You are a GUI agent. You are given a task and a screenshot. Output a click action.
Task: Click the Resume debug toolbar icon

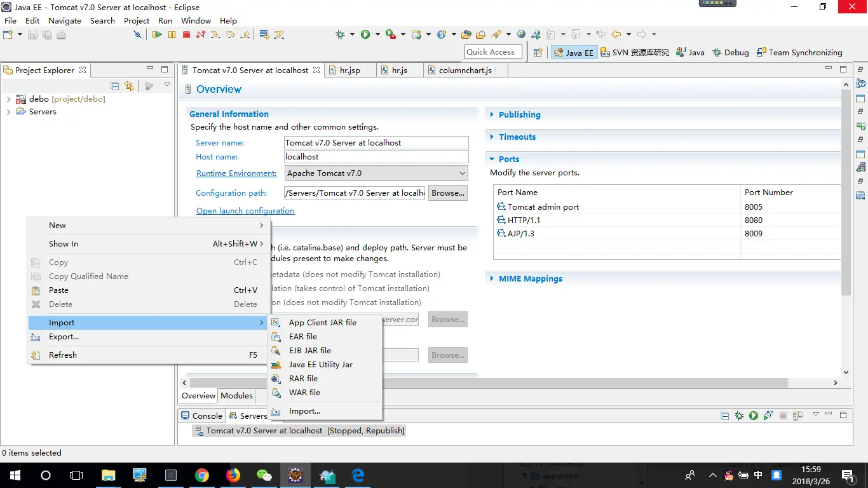pos(157,35)
